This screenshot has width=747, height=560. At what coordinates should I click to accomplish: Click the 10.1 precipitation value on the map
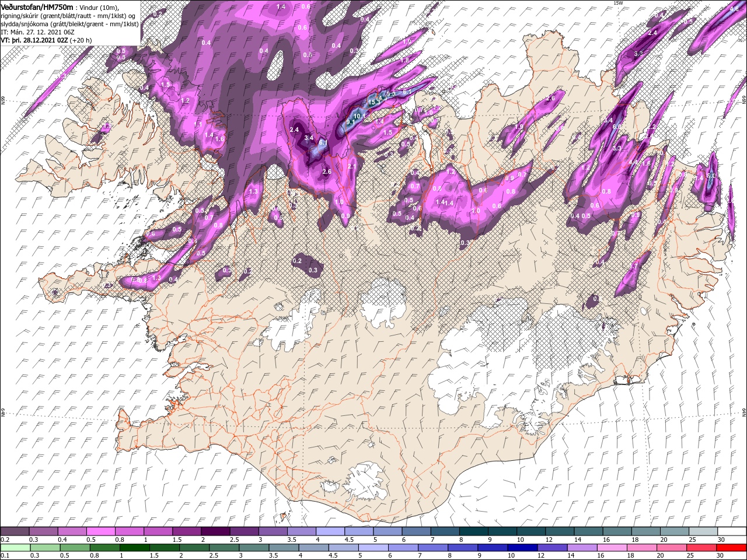(359, 116)
